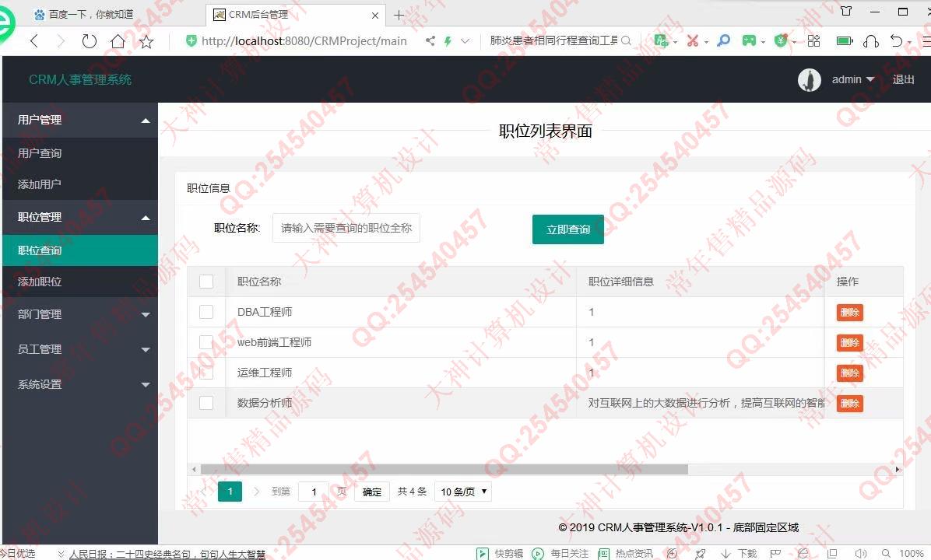The width and height of the screenshot is (931, 560).
Task: Reload the page with the refresh icon
Action: point(89,41)
